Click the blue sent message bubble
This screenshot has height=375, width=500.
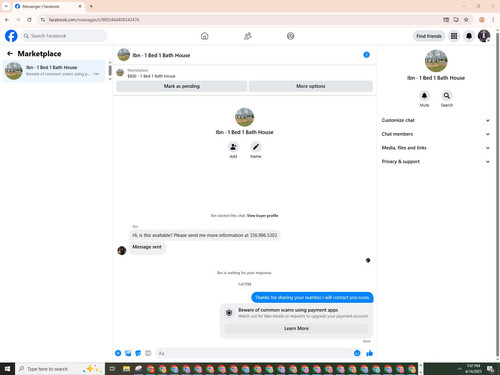pyautogui.click(x=312, y=297)
